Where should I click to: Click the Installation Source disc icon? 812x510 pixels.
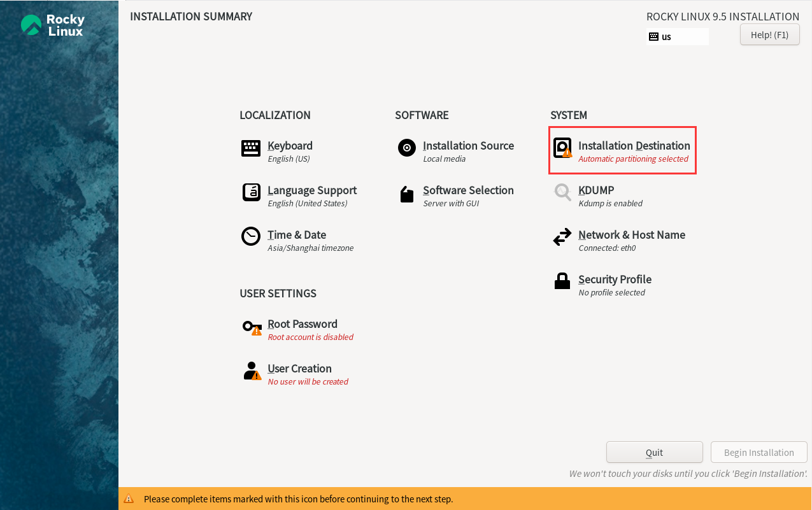(x=407, y=148)
